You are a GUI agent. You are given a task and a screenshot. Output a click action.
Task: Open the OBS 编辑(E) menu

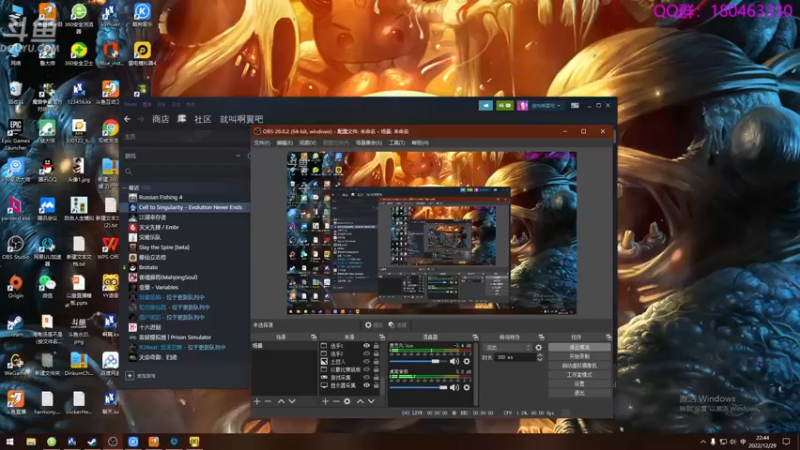pyautogui.click(x=285, y=143)
